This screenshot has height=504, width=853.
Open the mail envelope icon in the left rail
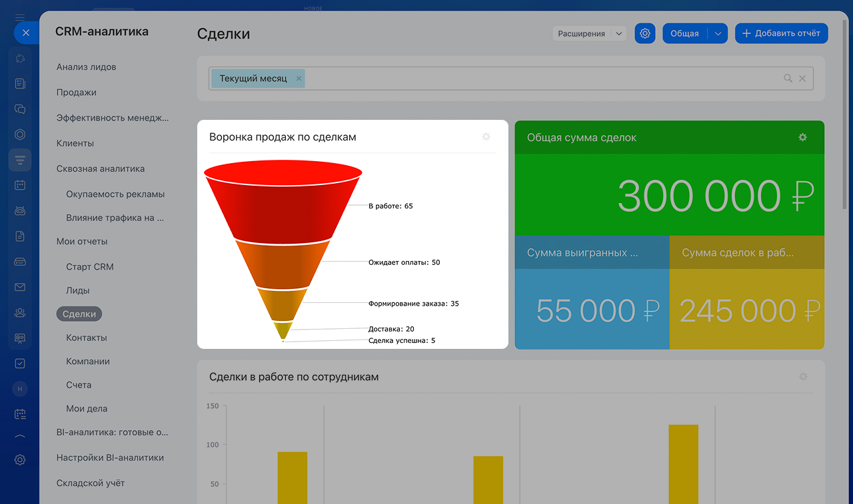click(x=20, y=287)
